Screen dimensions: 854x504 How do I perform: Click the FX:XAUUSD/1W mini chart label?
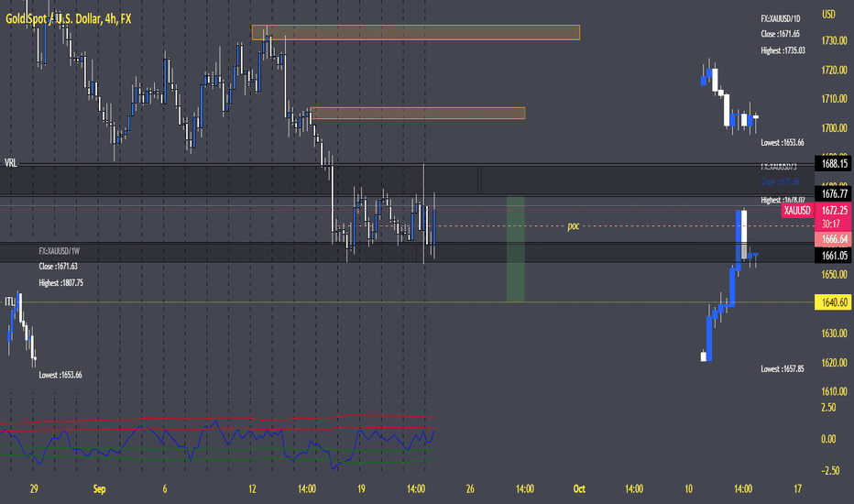[60, 251]
